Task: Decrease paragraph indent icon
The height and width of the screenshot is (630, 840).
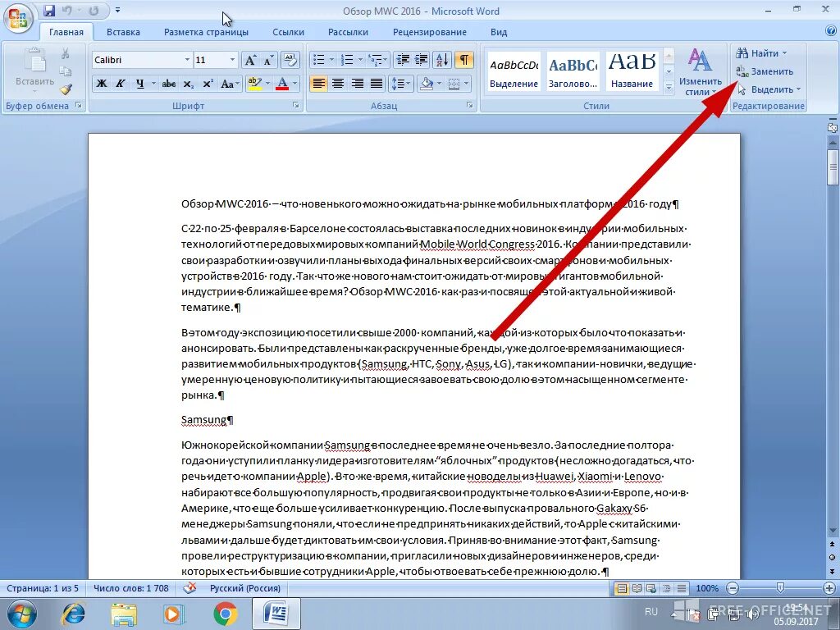Action: point(403,59)
